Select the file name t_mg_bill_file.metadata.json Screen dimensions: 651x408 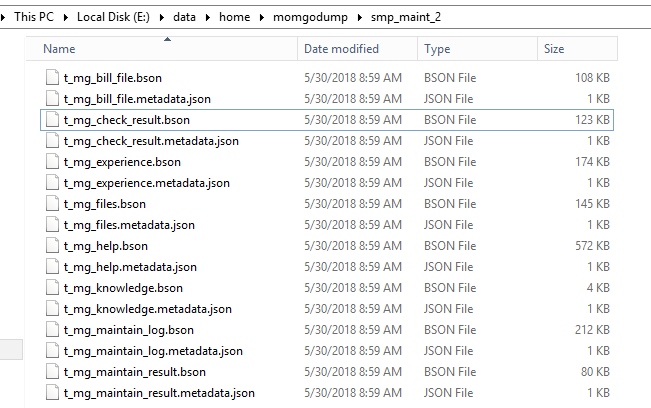(x=137, y=99)
